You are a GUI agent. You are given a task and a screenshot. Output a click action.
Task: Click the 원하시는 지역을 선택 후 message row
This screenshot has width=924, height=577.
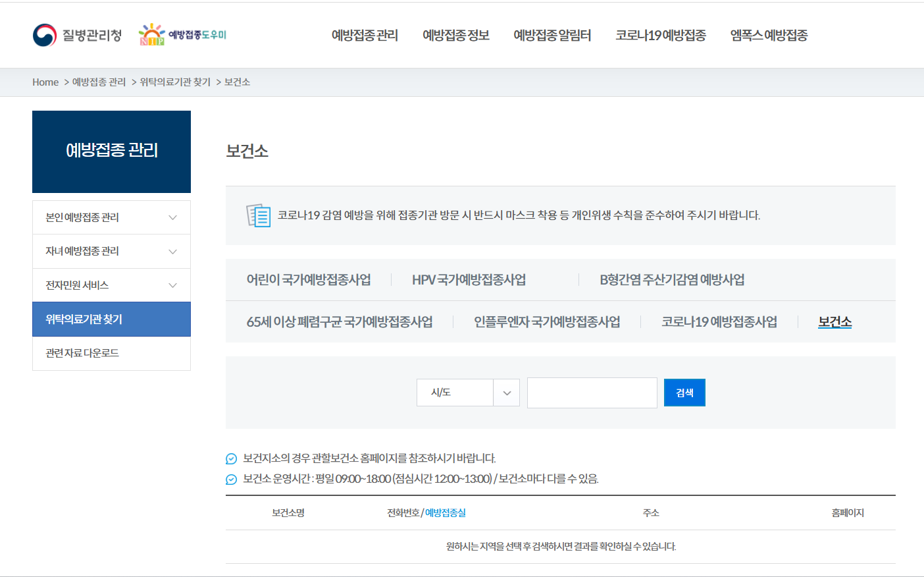tap(561, 547)
